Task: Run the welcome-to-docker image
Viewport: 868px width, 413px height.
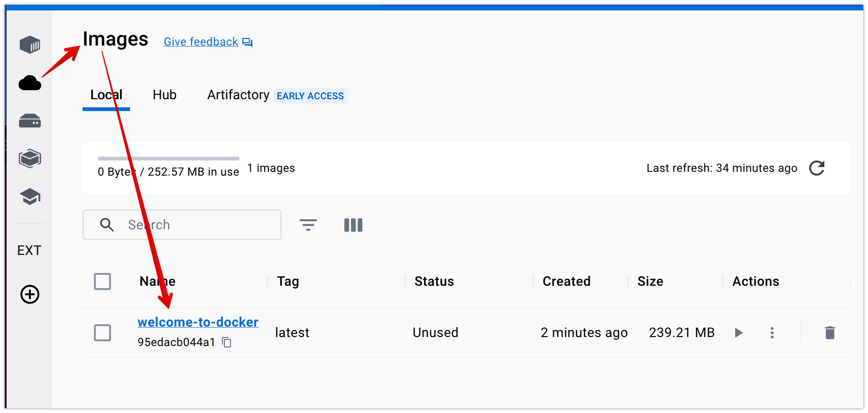Action: tap(739, 333)
